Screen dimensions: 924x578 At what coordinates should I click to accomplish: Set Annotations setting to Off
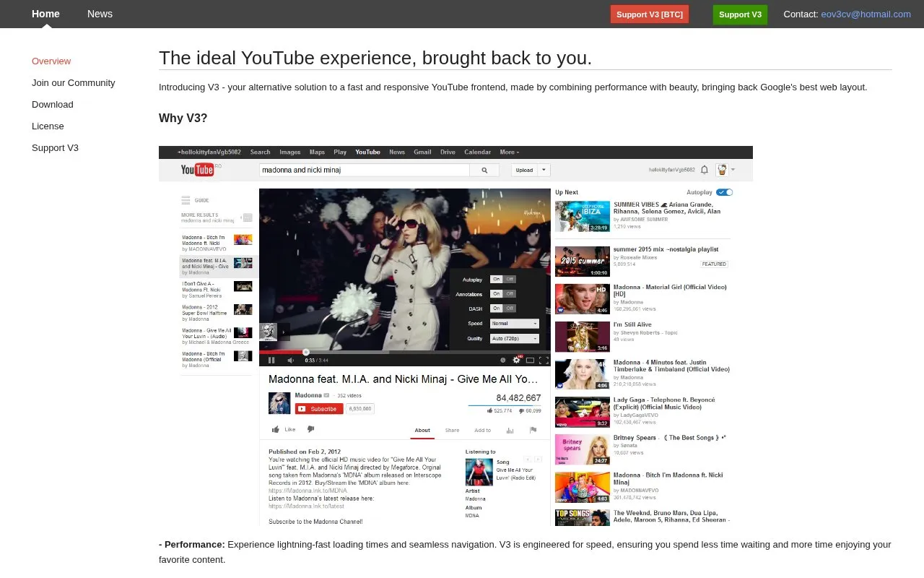510,294
